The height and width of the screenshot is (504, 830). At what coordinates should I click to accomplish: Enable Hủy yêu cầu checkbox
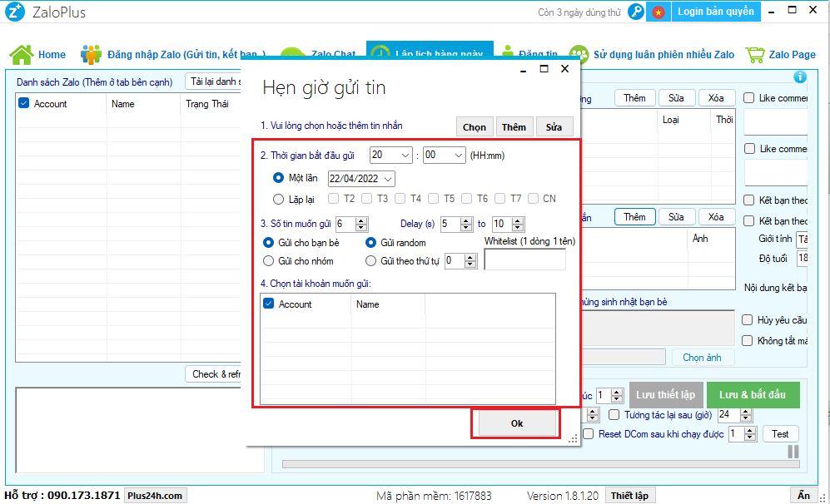pos(748,320)
